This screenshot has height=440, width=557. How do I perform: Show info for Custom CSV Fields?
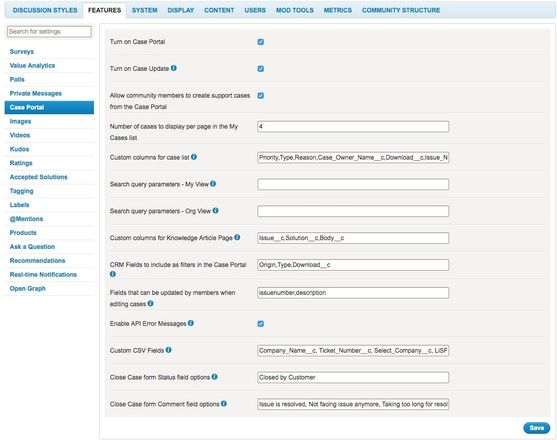click(168, 350)
